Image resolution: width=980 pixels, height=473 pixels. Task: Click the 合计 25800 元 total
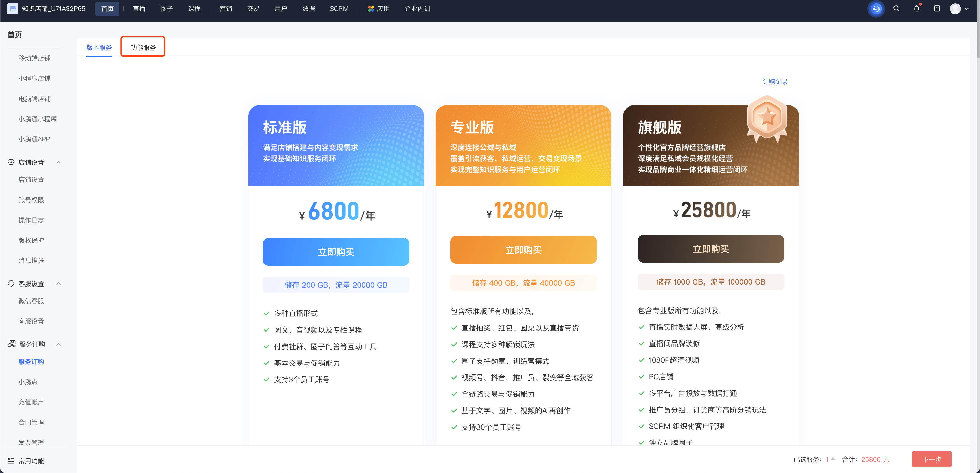click(866, 459)
